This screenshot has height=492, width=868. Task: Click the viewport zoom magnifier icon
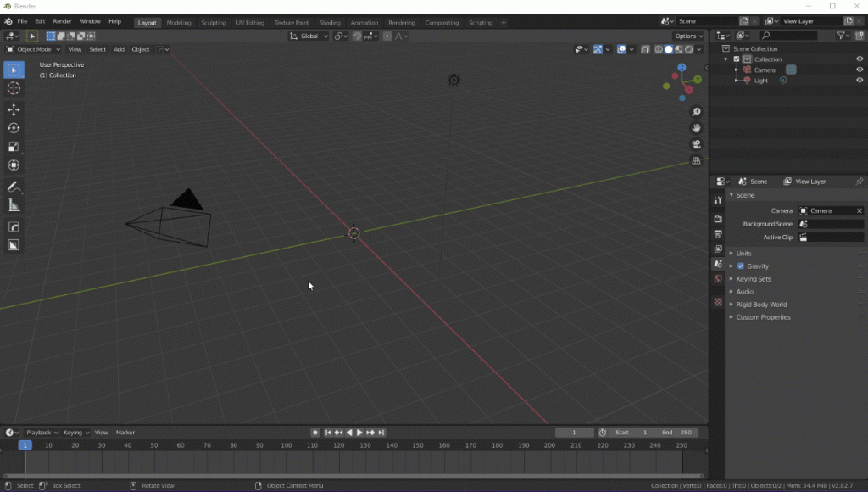[x=697, y=112]
